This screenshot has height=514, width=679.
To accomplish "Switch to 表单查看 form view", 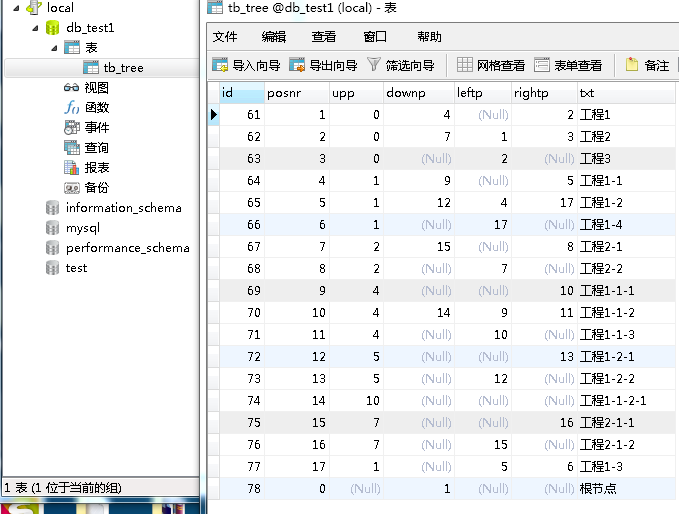I will 568,65.
